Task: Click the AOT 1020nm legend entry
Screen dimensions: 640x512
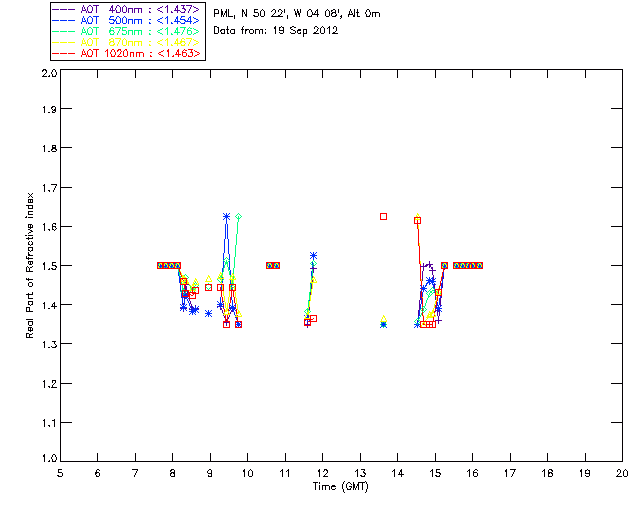Action: pos(127,53)
